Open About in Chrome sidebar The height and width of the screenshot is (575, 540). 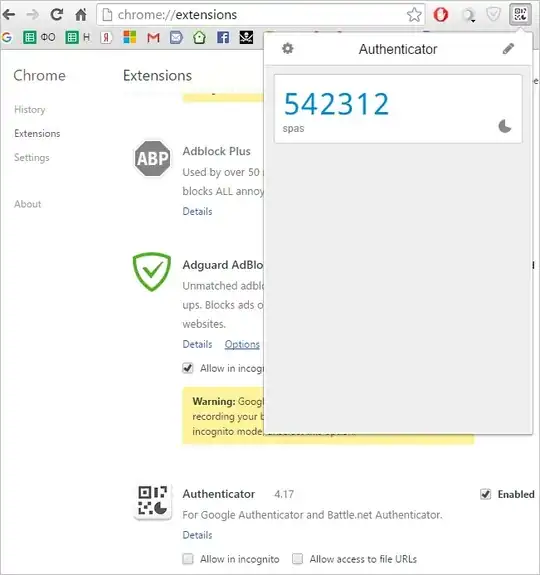pyautogui.click(x=27, y=204)
